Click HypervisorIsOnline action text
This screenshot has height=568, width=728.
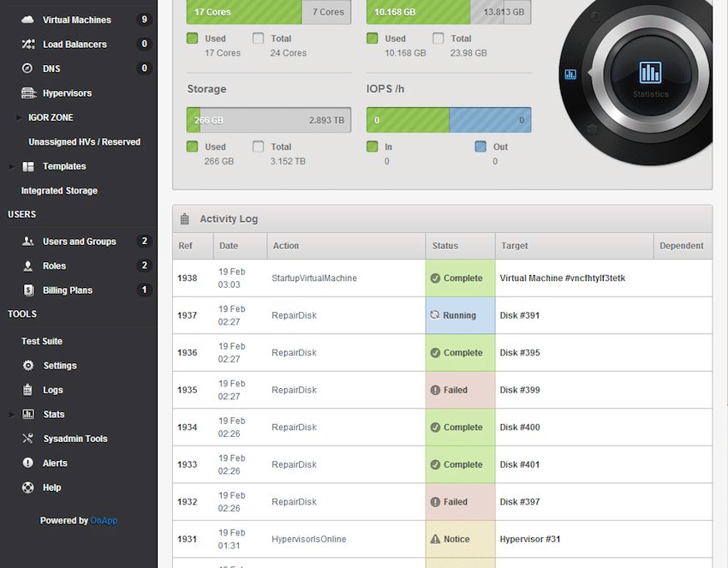pos(308,539)
